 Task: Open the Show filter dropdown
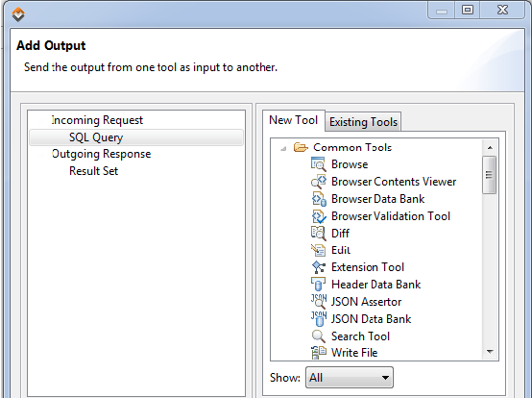[350, 377]
